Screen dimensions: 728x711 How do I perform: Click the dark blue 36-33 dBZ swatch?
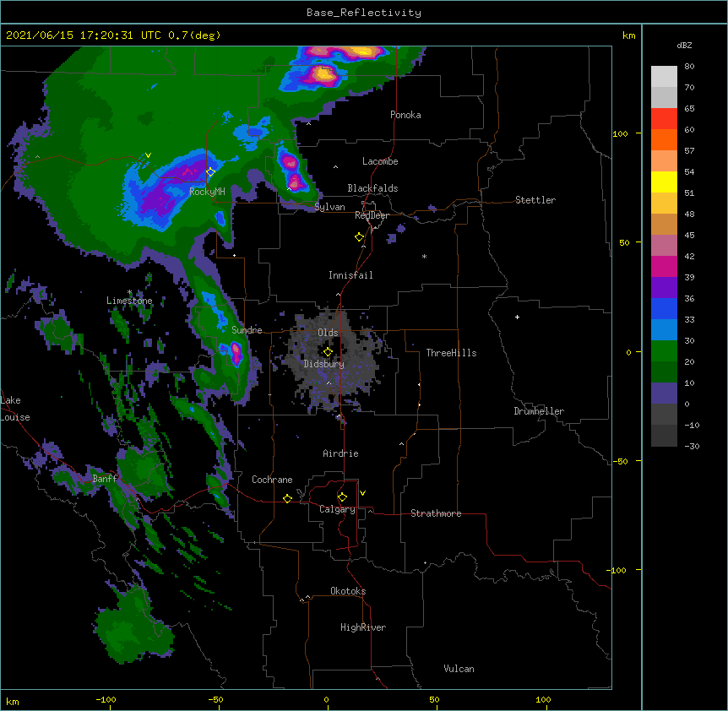(x=664, y=308)
